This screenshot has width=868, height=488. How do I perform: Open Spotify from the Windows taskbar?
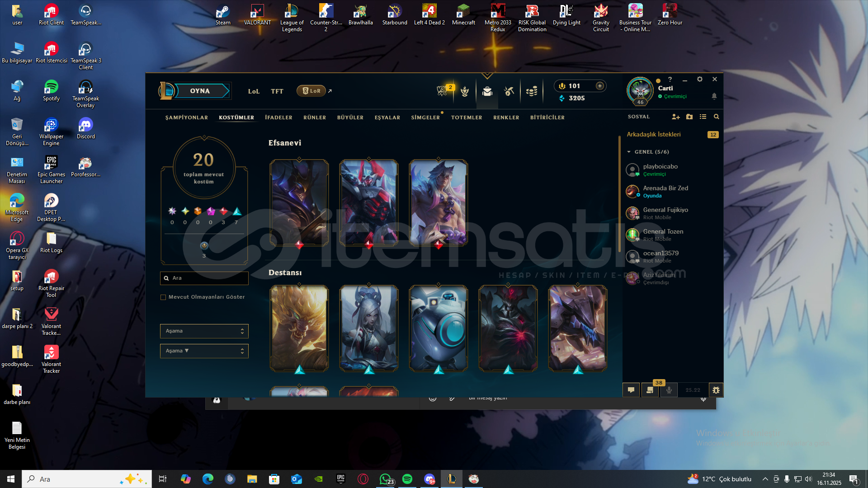(407, 479)
